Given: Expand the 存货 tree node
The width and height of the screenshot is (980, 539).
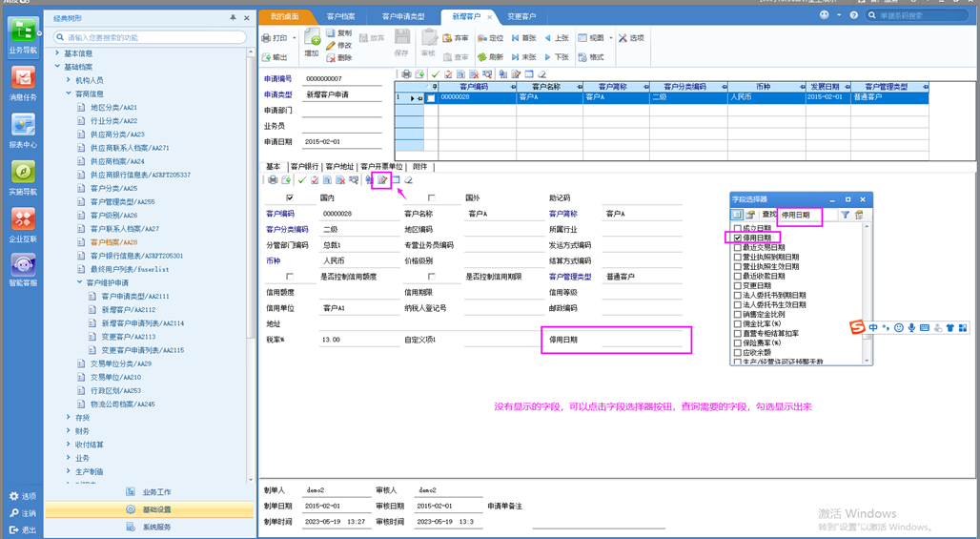Looking at the screenshot, I should coord(69,417).
